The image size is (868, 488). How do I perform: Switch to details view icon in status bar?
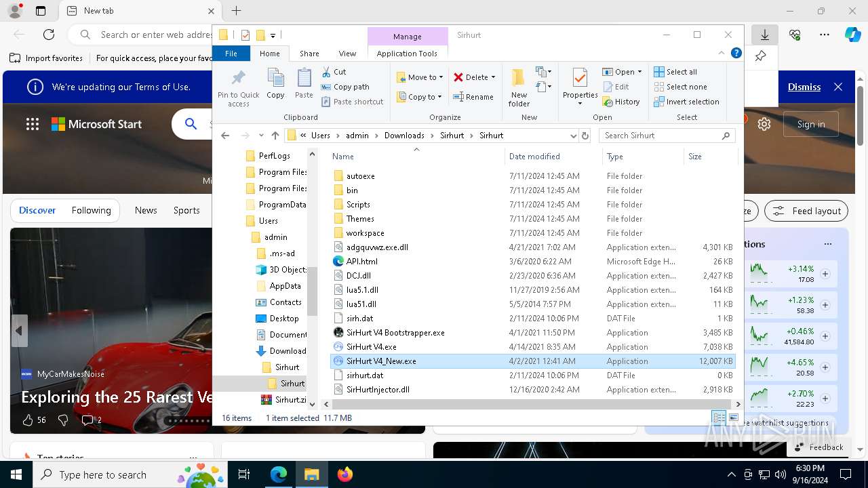pos(719,418)
